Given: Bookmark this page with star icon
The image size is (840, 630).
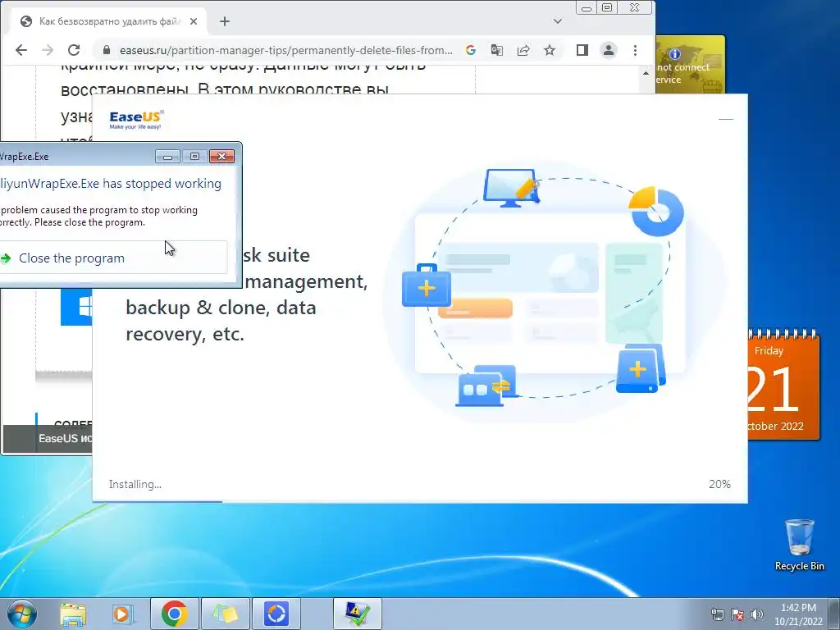Looking at the screenshot, I should (550, 50).
